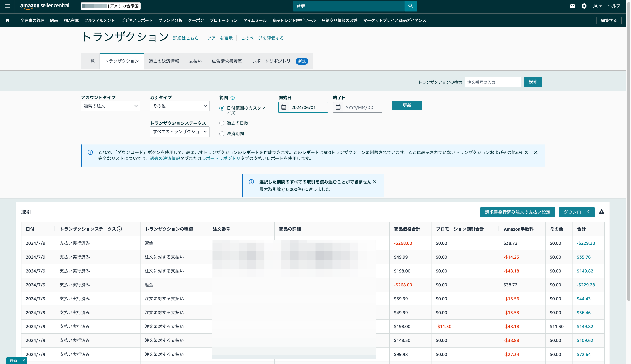Select 日付範囲のカスタマイズ radio option

click(222, 108)
